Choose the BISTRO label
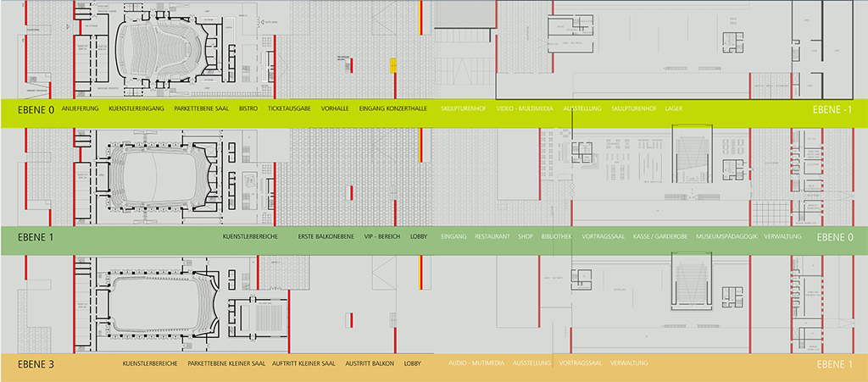The width and height of the screenshot is (868, 382). tap(248, 109)
